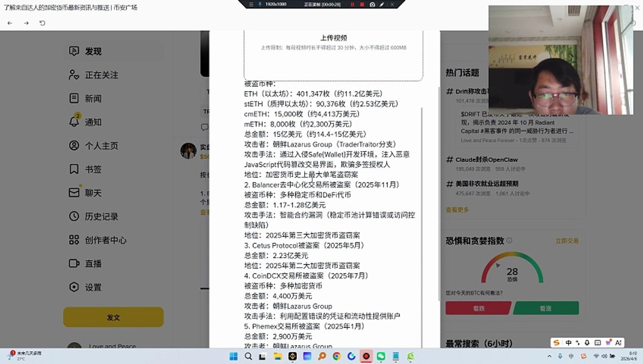
Task: Open Google Chrome from taskbar
Action: (x=337, y=356)
